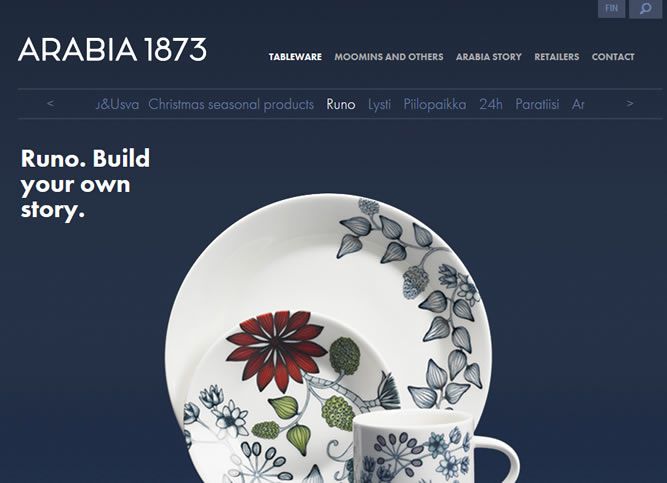The image size is (667, 483).
Task: Open the CONTACT page
Action: (x=613, y=57)
